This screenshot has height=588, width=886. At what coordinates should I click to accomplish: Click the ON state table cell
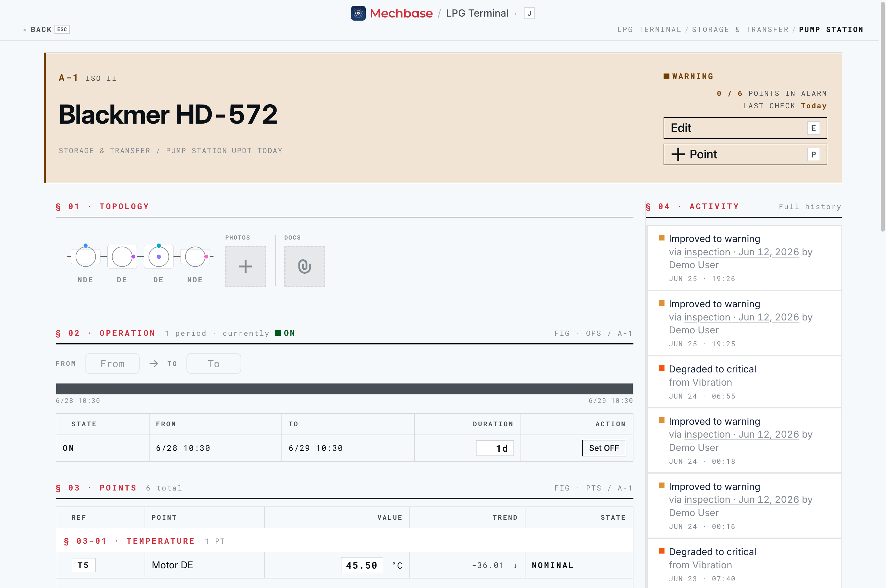coord(68,448)
